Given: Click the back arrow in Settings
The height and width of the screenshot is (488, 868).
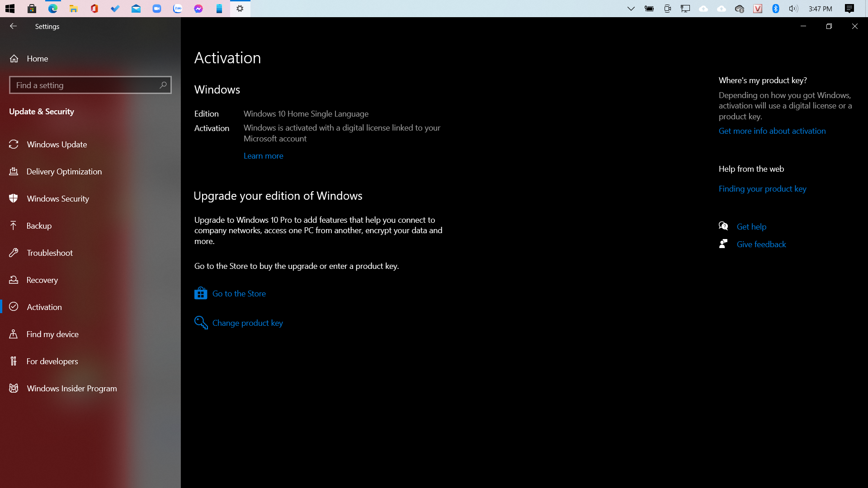Looking at the screenshot, I should coord(13,26).
